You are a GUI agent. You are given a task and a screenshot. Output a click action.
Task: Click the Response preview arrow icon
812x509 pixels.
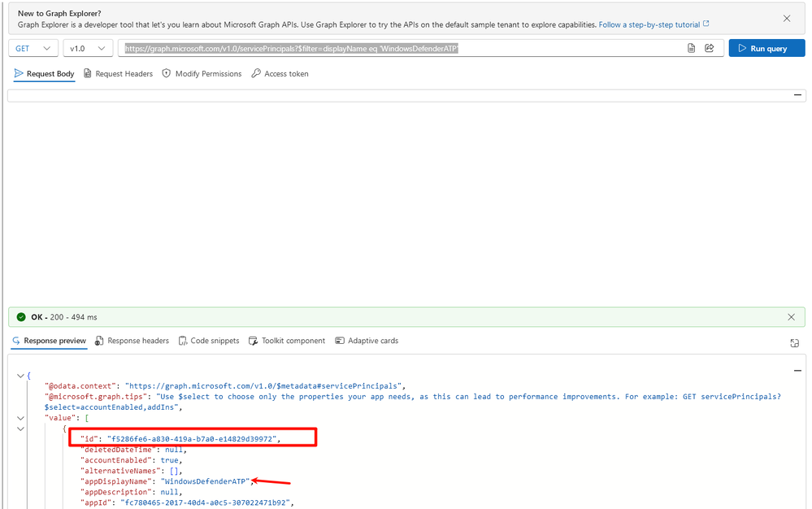(x=16, y=341)
